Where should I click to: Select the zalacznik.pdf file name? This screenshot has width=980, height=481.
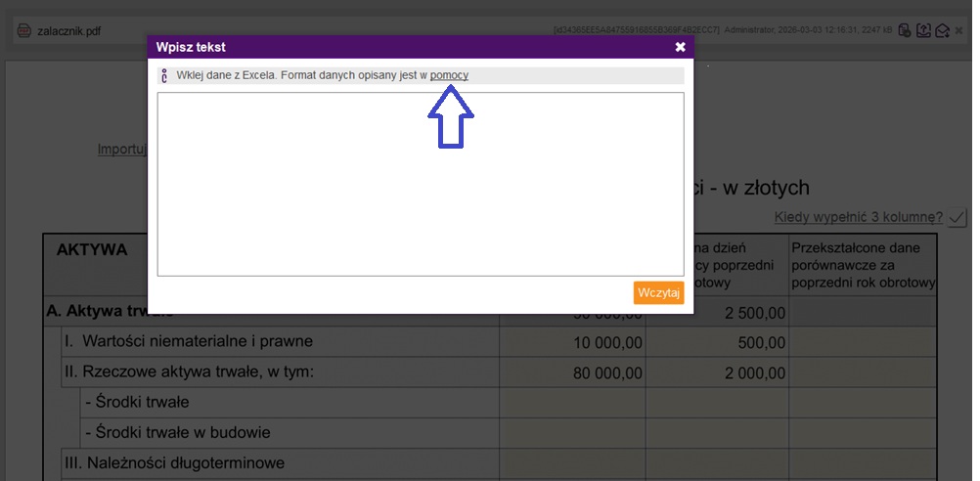click(x=68, y=30)
